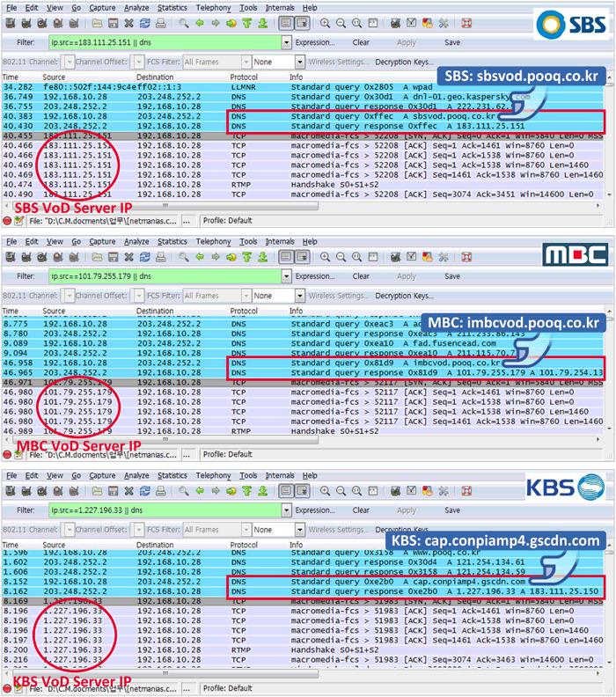Restart capture icon in KBS window toolbar
The height and width of the screenshot is (697, 616).
74,491
